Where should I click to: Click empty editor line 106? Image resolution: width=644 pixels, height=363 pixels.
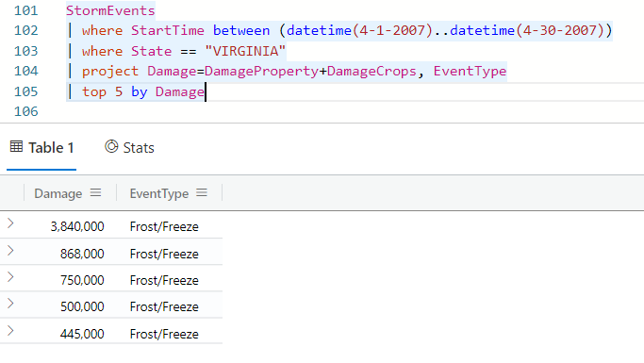[x=354, y=111]
